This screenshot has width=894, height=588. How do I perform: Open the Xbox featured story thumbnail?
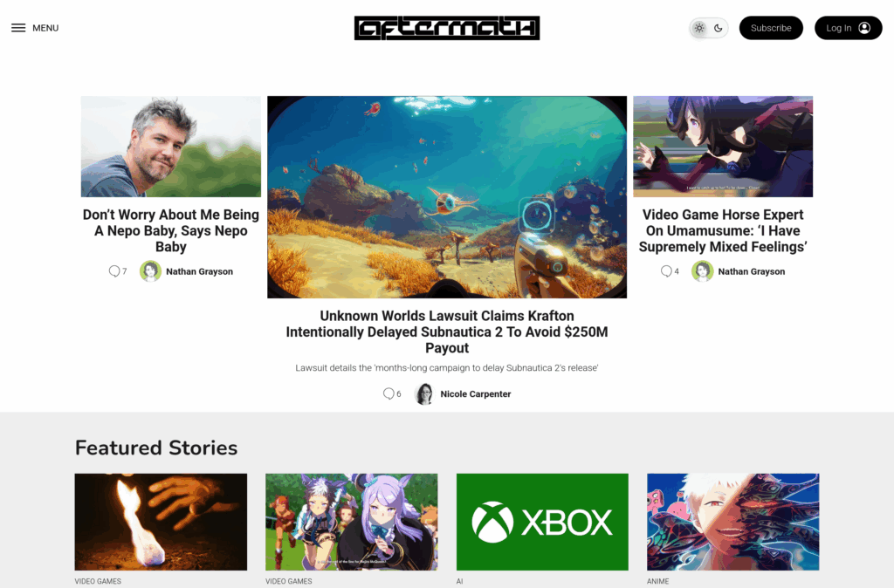click(542, 522)
